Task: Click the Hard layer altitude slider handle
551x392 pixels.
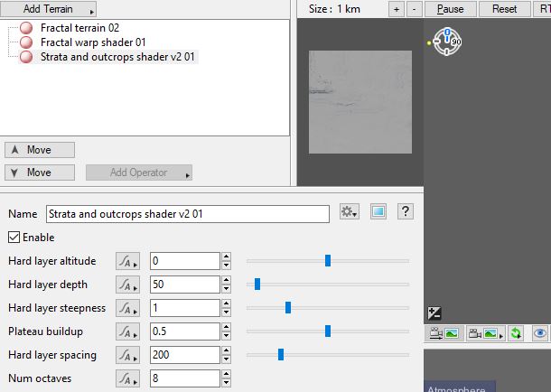Action: (328, 261)
